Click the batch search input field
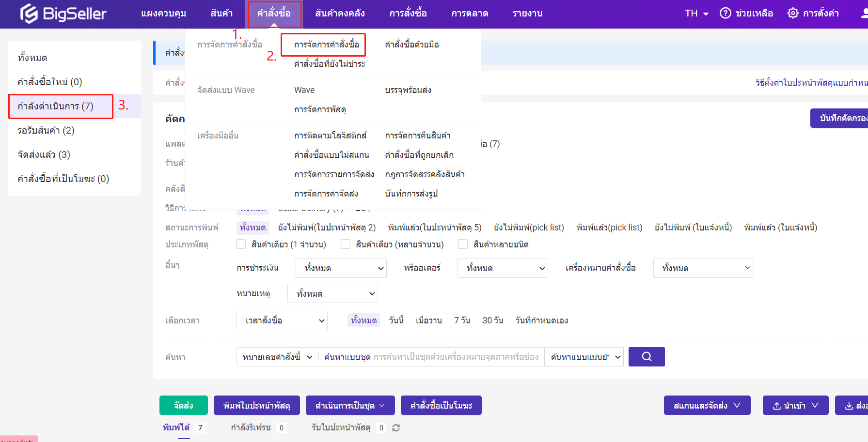868x442 pixels. (x=456, y=357)
